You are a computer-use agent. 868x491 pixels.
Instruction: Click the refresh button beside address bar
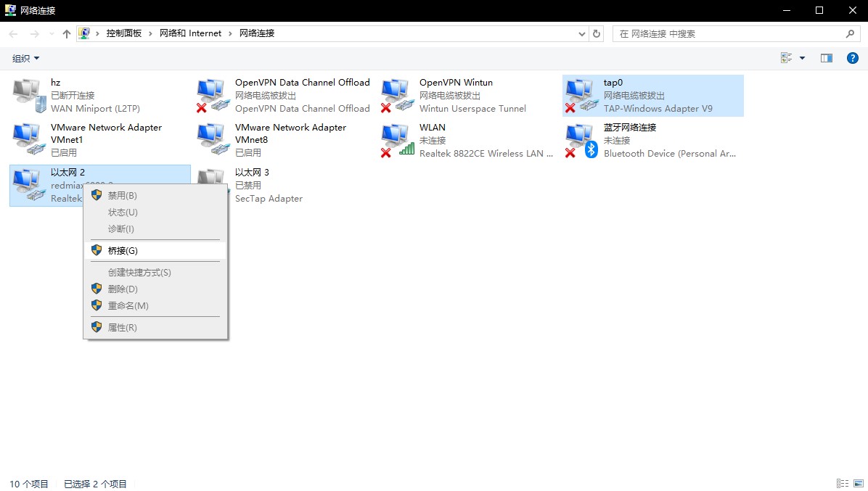(x=597, y=33)
